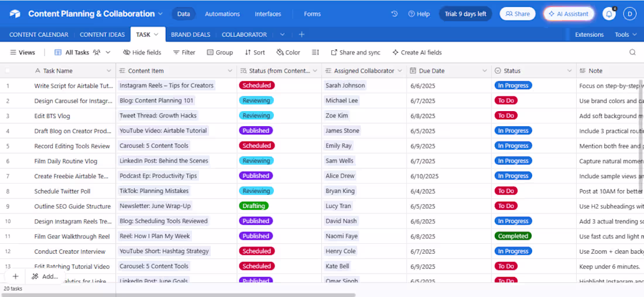This screenshot has height=297, width=644.
Task: Add a new record with the bottom plus button
Action: point(16,277)
